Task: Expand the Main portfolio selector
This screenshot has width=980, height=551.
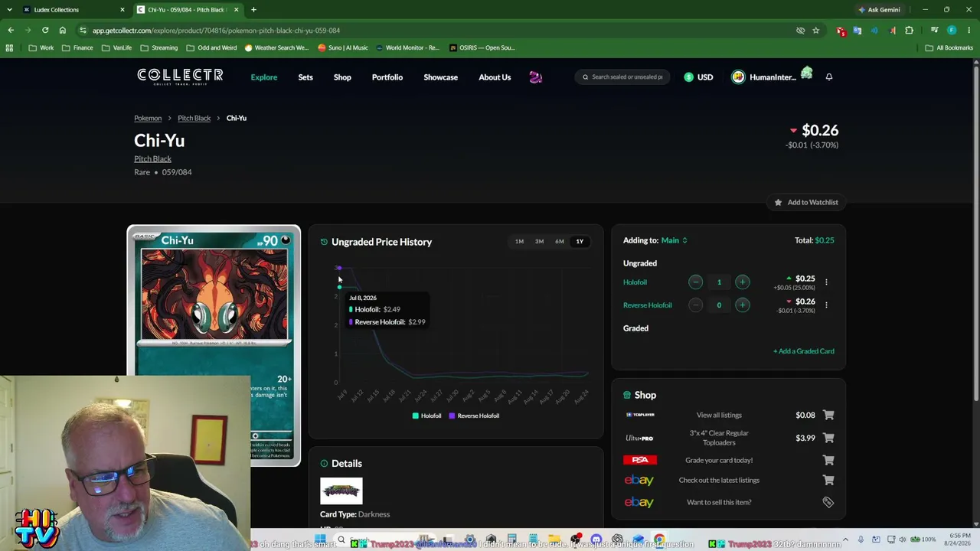Action: coord(675,240)
